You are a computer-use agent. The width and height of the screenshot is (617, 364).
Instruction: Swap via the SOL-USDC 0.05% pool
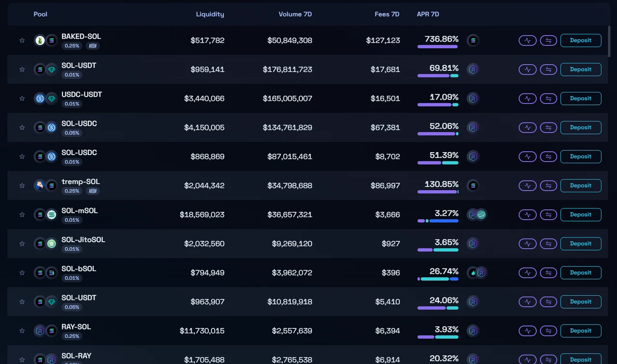coord(549,128)
